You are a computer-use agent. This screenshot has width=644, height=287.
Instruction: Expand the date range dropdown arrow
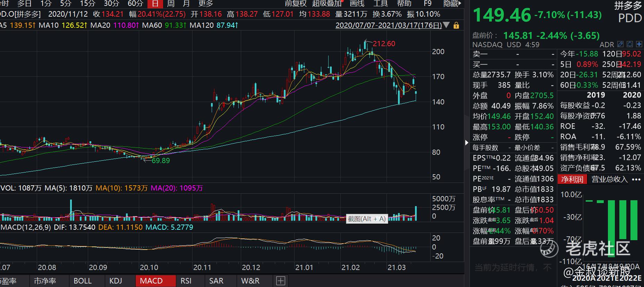447,25
